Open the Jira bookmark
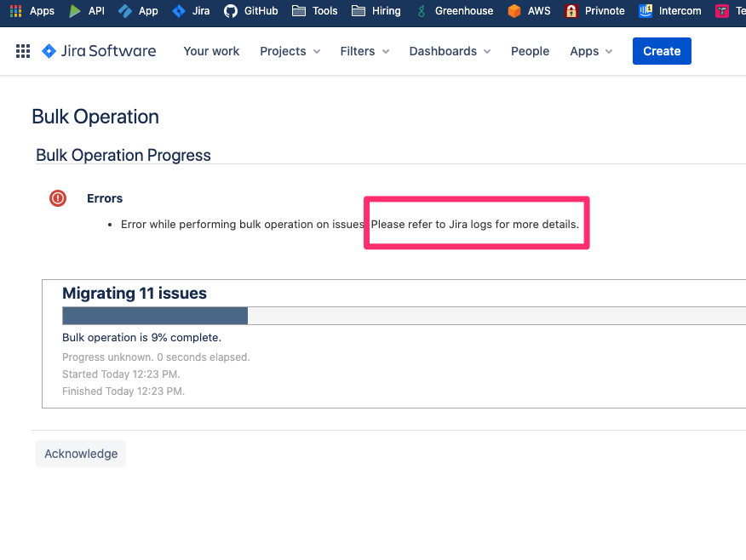The image size is (746, 560). (x=191, y=10)
